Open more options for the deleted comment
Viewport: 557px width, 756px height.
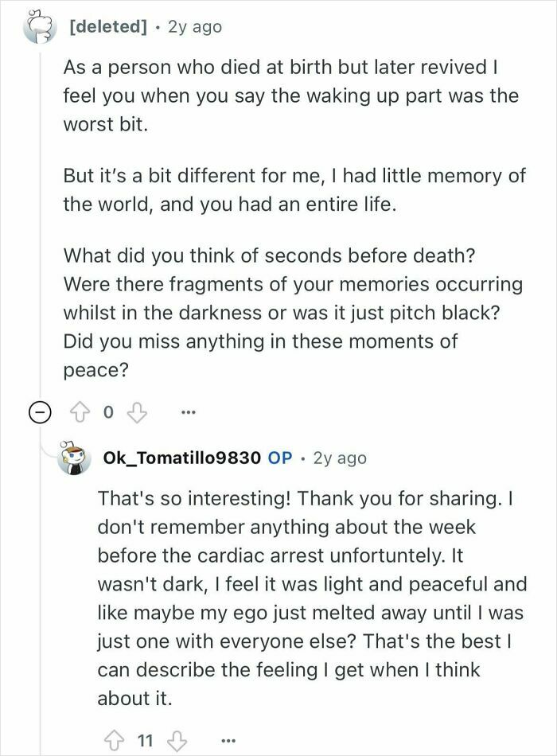point(188,412)
